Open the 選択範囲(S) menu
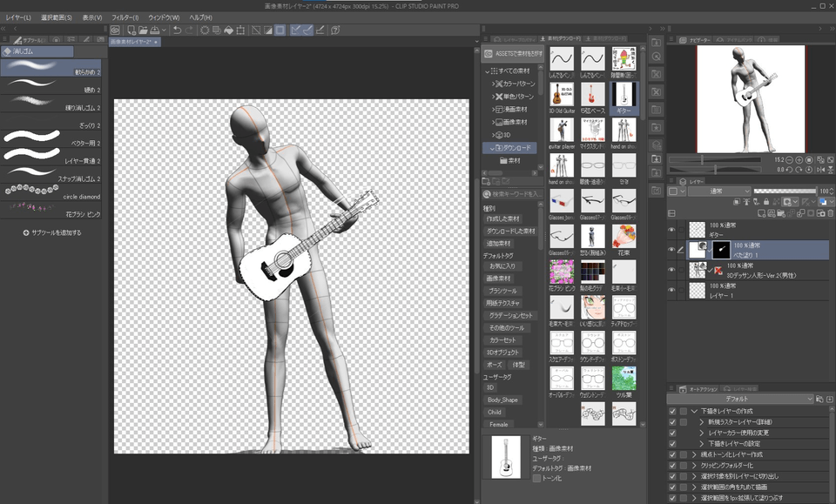The height and width of the screenshot is (504, 836). tap(57, 17)
